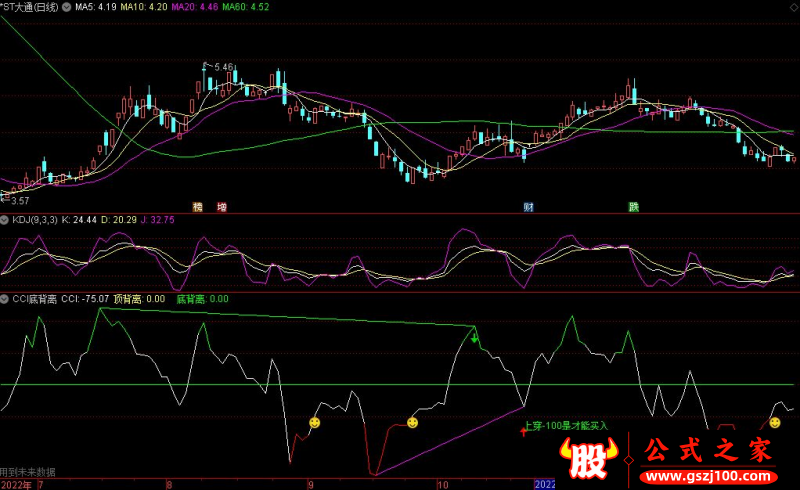
Task: Click the CCI底背离 indicator name
Action: (34, 299)
